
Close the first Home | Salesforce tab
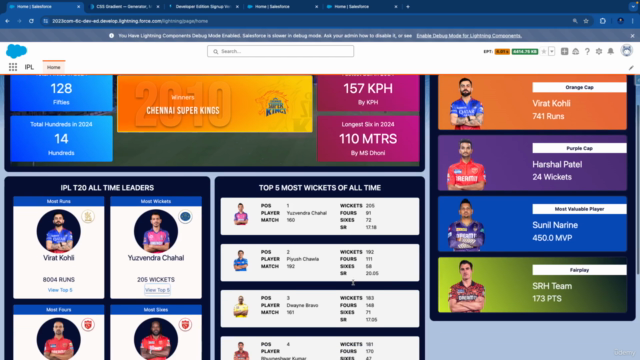pos(78,7)
